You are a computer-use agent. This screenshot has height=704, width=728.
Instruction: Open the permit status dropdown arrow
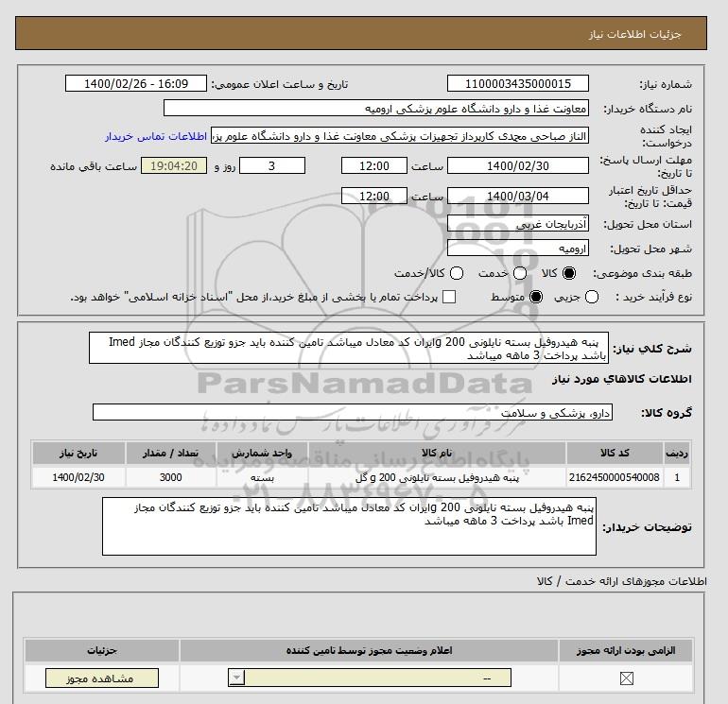236,678
